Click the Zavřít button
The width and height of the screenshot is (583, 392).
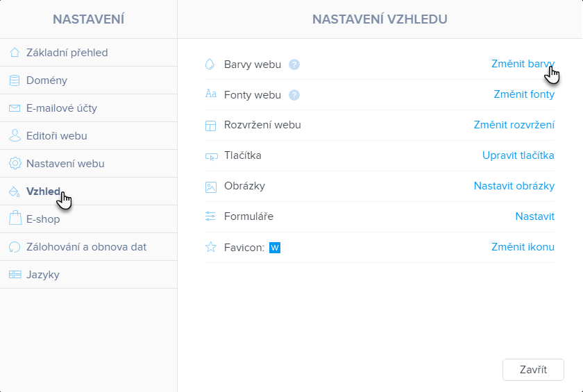(533, 370)
